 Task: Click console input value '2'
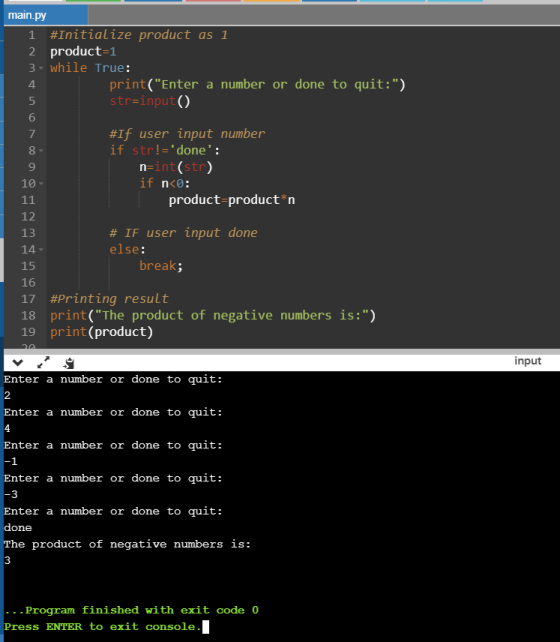(7, 396)
